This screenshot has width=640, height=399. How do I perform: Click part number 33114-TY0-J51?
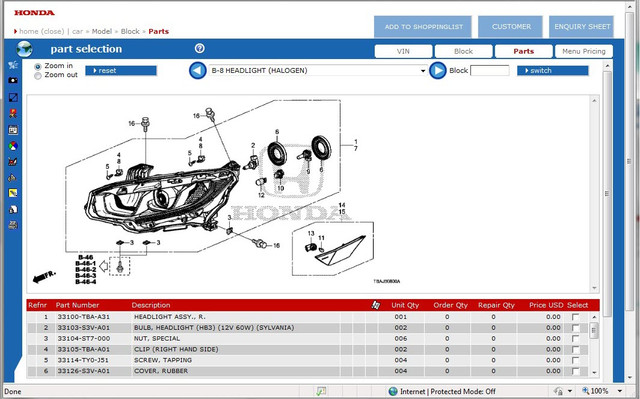coord(83,360)
